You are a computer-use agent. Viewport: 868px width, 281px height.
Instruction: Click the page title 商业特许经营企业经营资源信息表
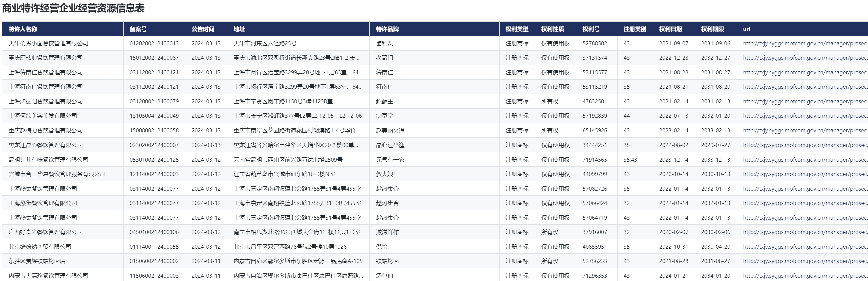pos(73,8)
